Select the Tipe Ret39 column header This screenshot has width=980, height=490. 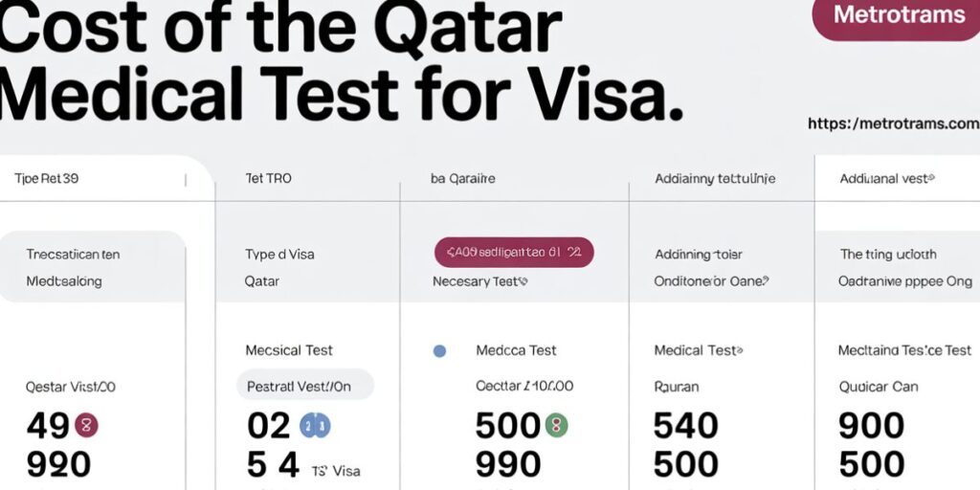[x=46, y=179]
